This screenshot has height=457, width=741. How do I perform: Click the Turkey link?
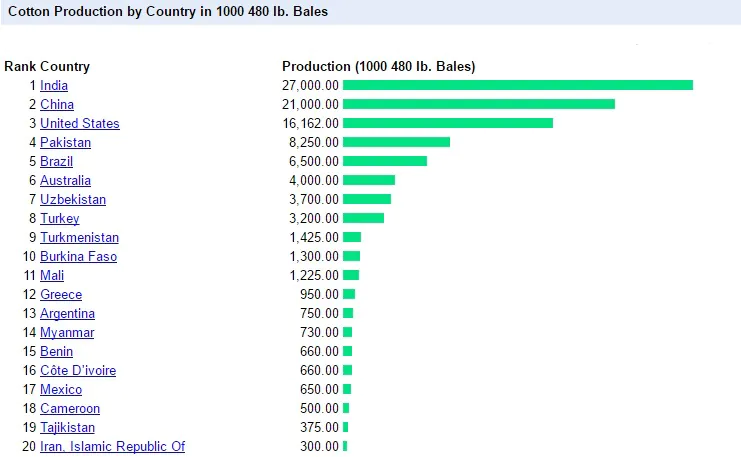60,218
